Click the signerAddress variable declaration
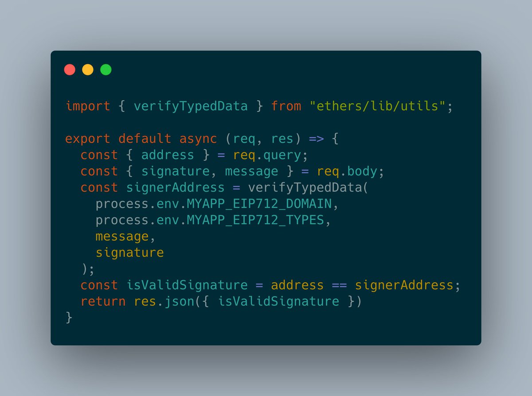The height and width of the screenshot is (396, 532). (x=176, y=187)
